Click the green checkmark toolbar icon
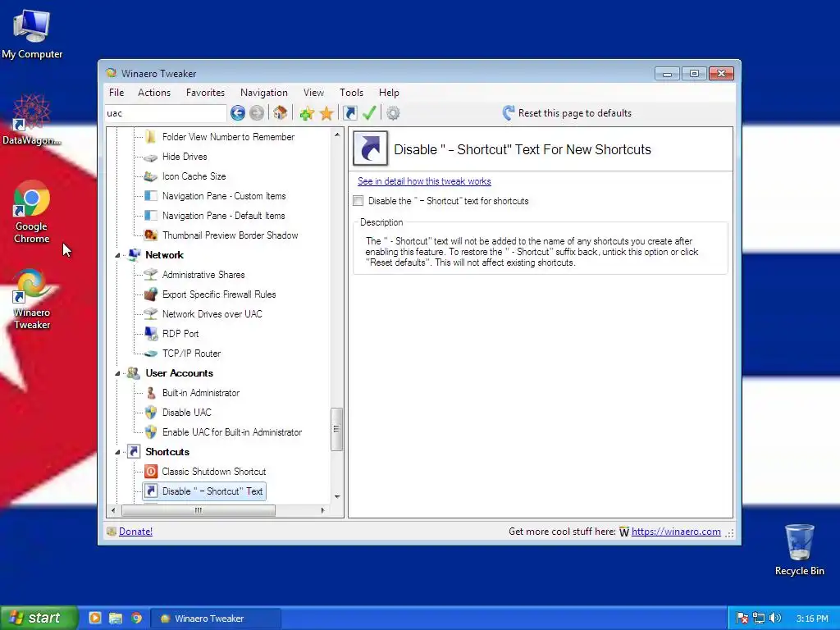840x630 pixels. pos(369,113)
